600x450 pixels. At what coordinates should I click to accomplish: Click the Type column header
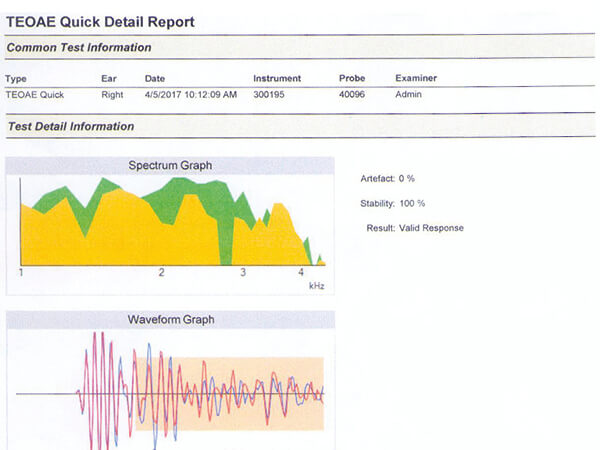15,78
